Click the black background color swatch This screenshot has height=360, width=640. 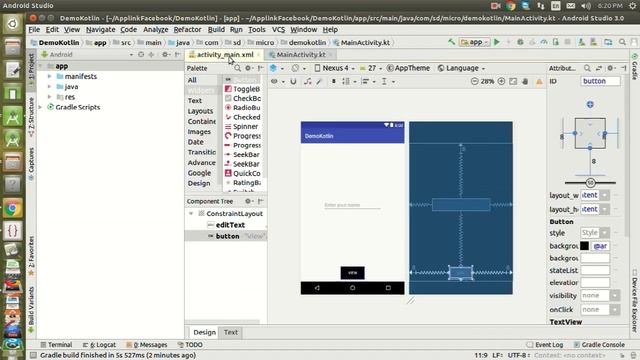pyautogui.click(x=584, y=246)
